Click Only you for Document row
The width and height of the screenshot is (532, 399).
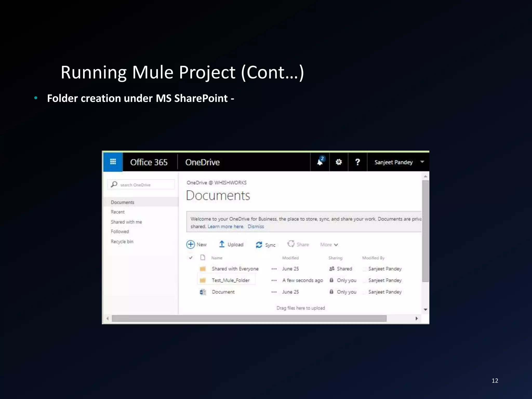point(347,292)
